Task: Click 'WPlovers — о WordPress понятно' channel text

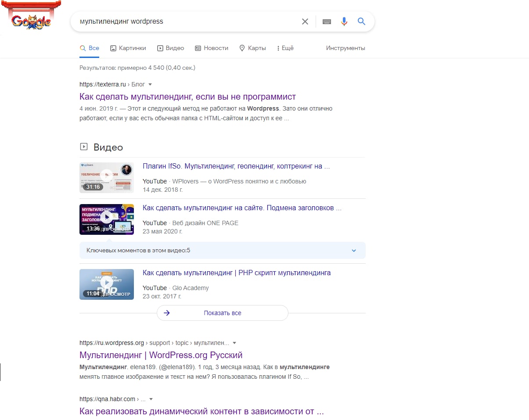Action: pos(239,181)
